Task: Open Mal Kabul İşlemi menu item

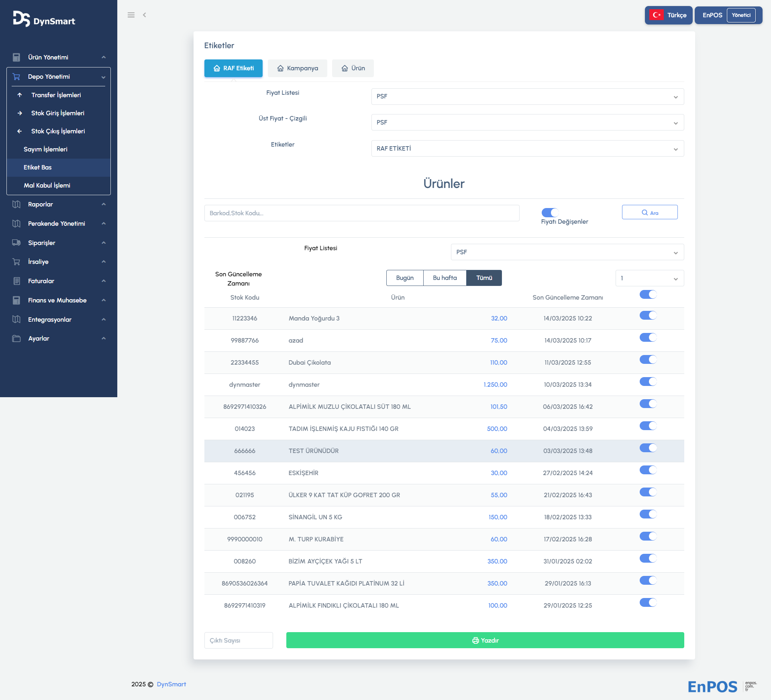Action: tap(47, 186)
